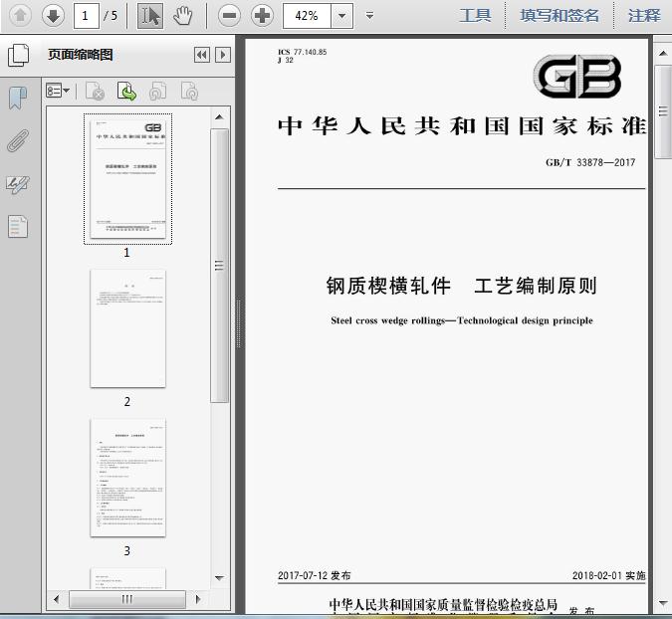Click the 42% zoom value field

(307, 16)
